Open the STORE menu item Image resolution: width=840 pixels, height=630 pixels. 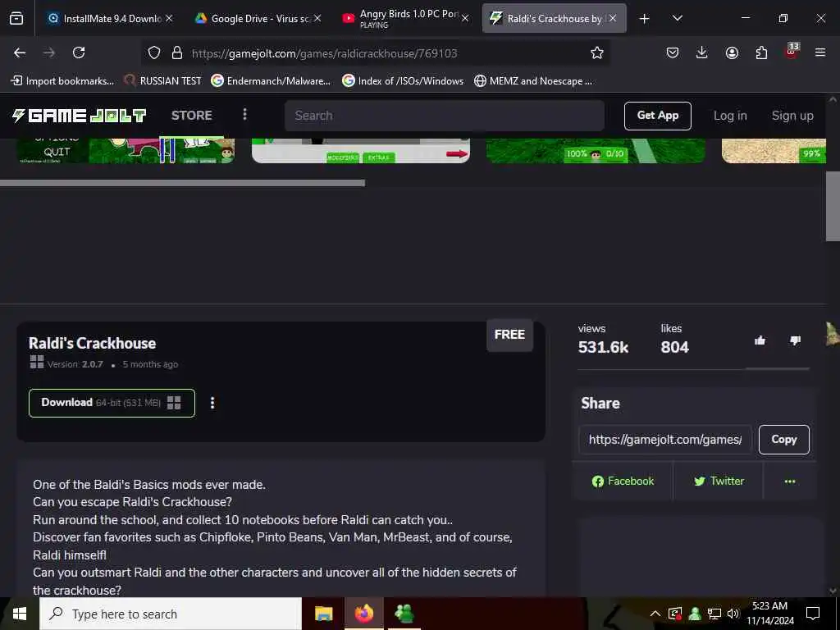192,115
